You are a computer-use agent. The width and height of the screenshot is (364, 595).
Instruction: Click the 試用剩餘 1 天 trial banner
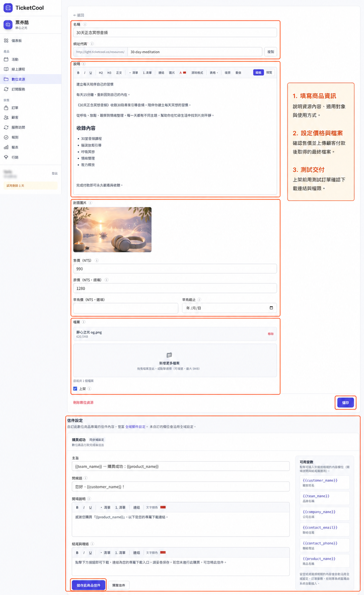(x=30, y=185)
